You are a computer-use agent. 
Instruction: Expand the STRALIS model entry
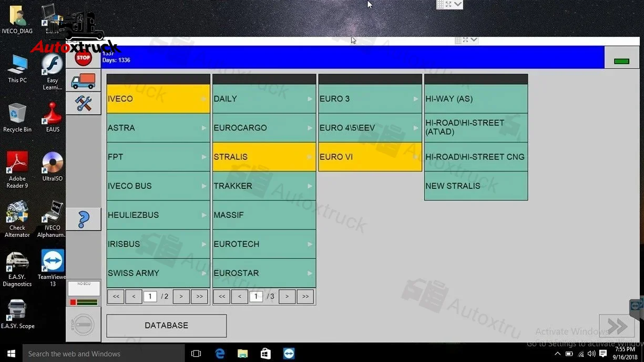pos(264,157)
